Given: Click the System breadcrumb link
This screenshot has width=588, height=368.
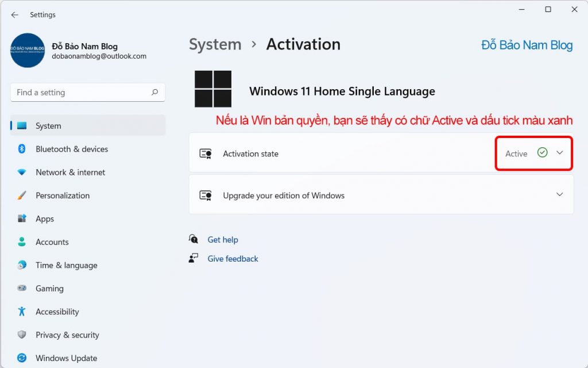Looking at the screenshot, I should click(215, 44).
